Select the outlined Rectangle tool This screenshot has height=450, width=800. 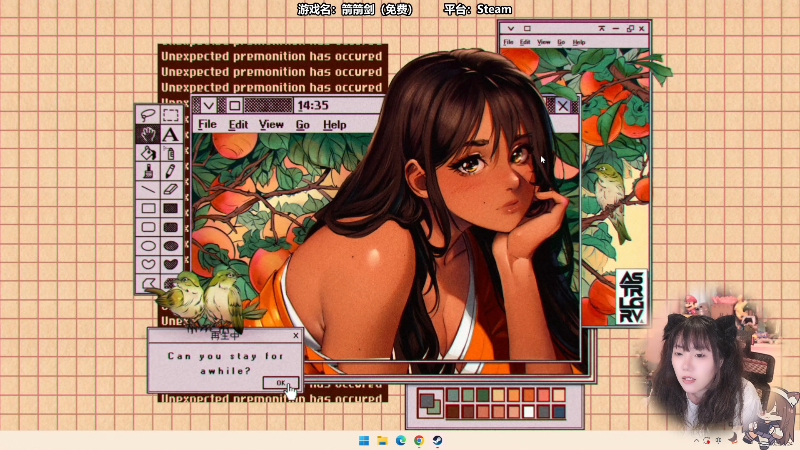(148, 208)
